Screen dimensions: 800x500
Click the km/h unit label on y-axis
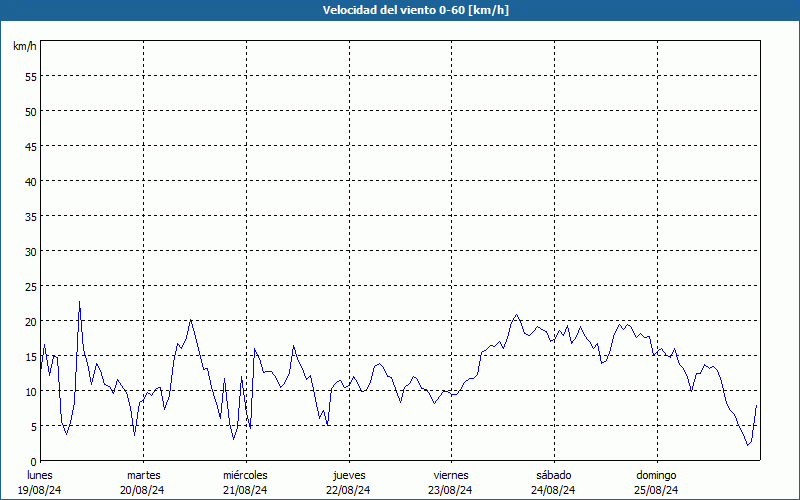tap(25, 46)
